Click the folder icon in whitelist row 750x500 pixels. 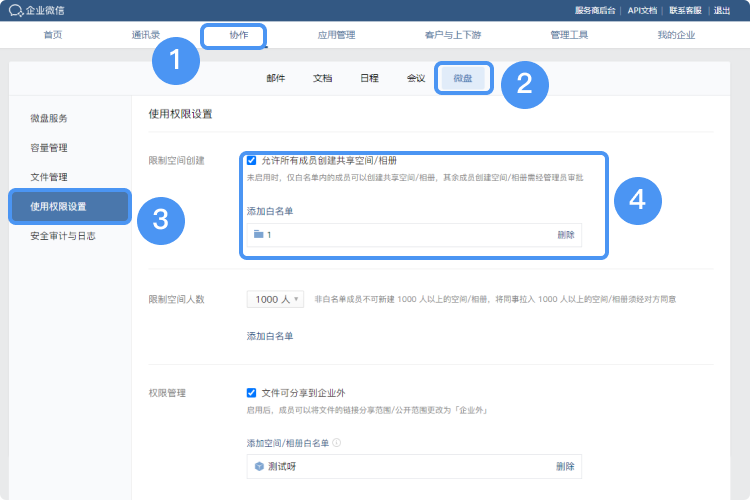[x=258, y=234]
